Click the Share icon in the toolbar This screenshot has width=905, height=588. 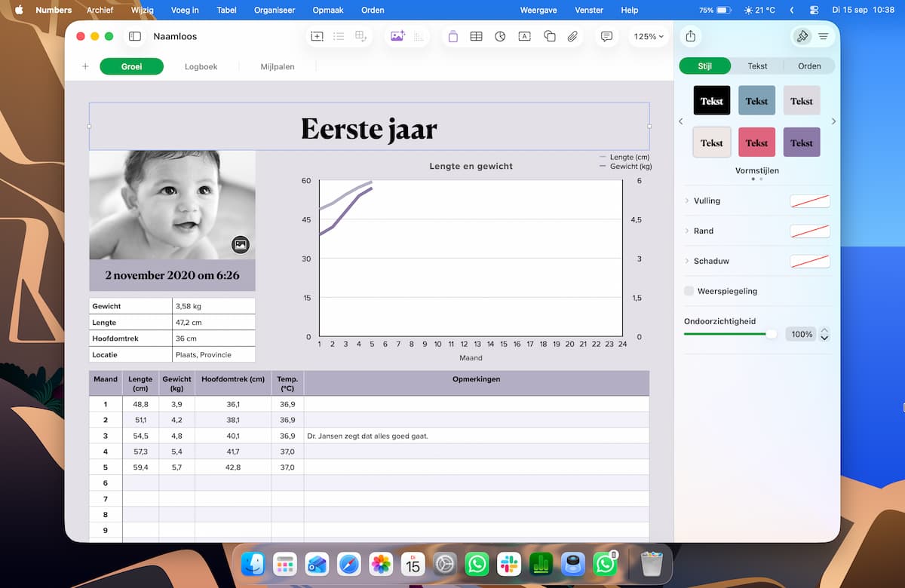[691, 36]
